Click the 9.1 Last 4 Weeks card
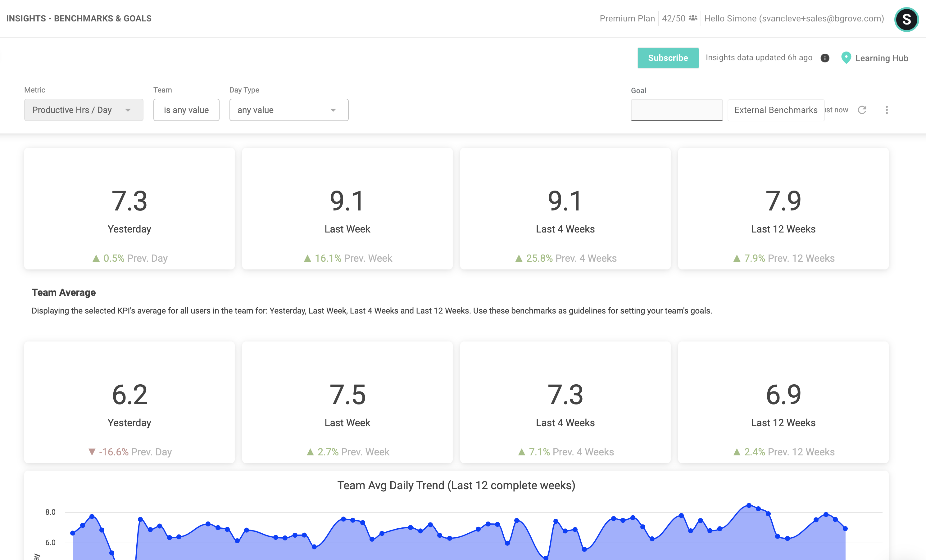The image size is (926, 560). click(565, 209)
